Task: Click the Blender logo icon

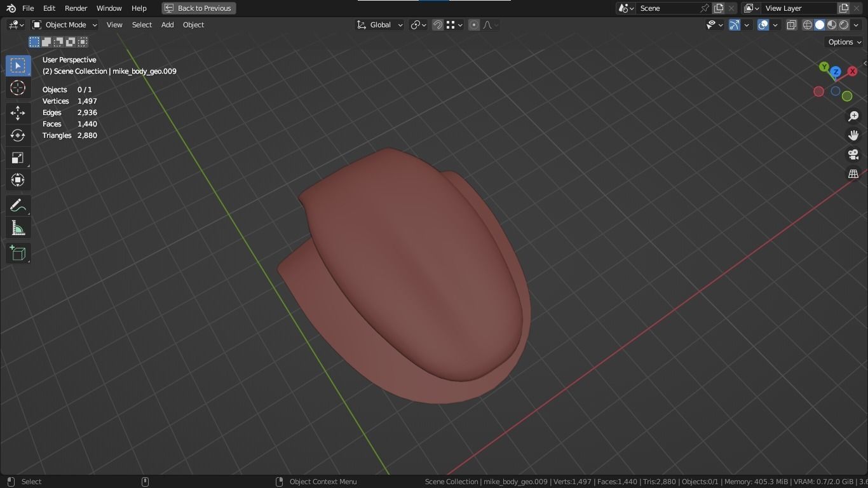Action: (11, 8)
